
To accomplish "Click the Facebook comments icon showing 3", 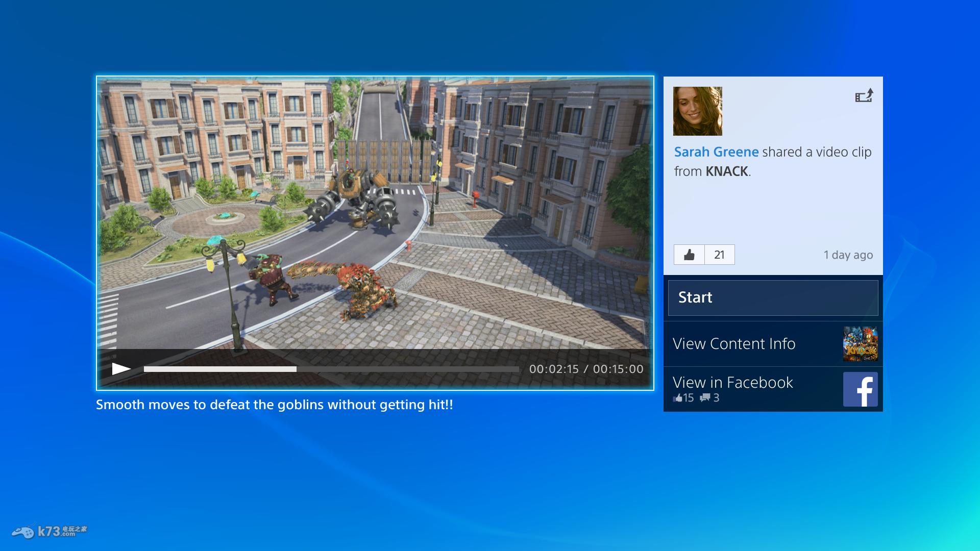I will click(x=705, y=397).
